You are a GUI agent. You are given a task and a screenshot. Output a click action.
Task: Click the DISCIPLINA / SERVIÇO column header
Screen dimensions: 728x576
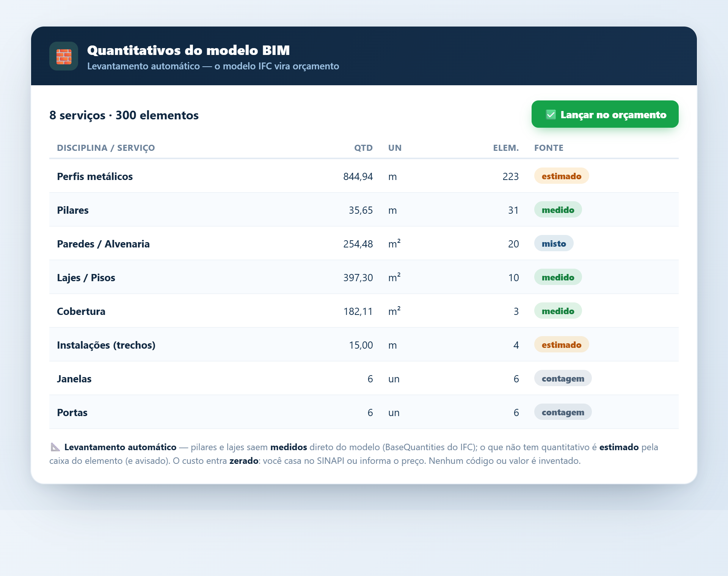(x=106, y=148)
